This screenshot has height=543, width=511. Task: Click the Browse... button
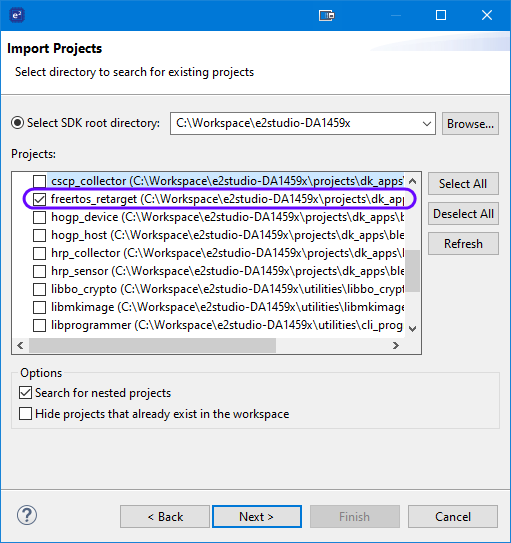coord(470,123)
